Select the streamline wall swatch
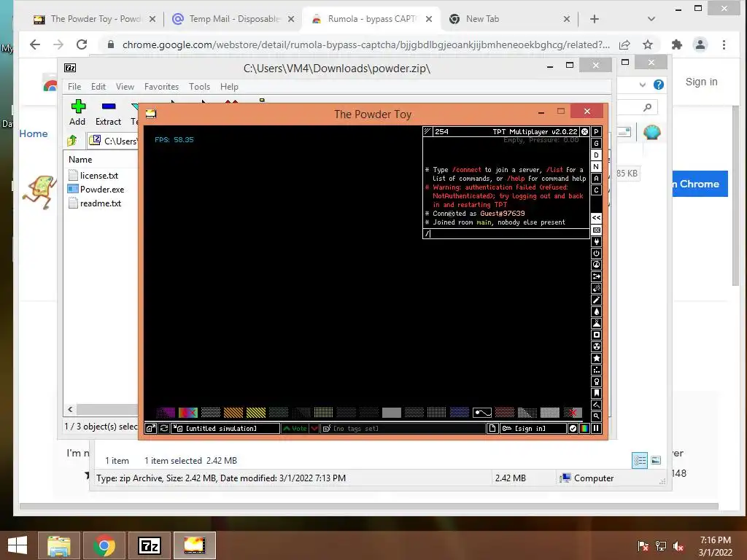 pyautogui.click(x=481, y=413)
